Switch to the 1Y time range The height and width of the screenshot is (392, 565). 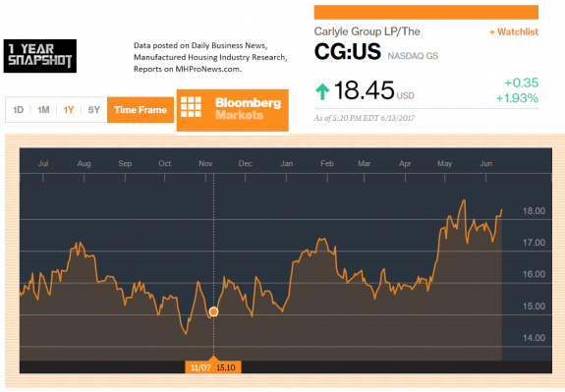[x=69, y=109]
